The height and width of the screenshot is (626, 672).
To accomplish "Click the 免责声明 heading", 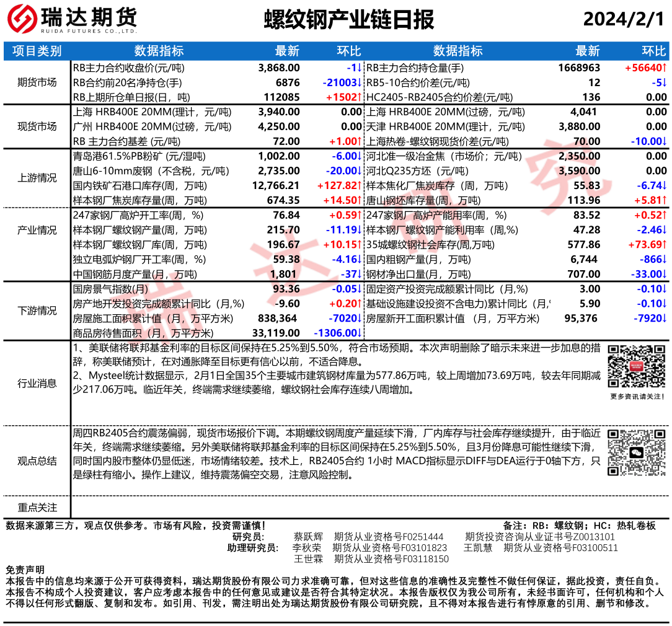I will pos(25,570).
